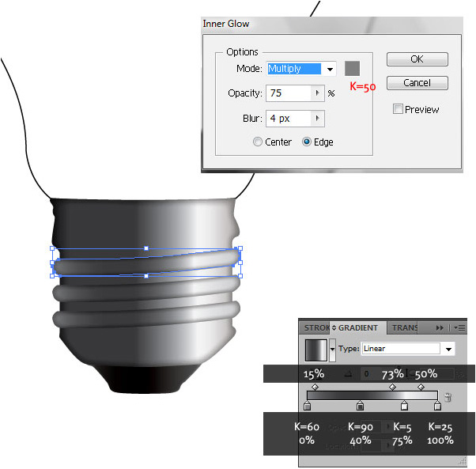Click OK in Inner Glow dialog

(417, 59)
